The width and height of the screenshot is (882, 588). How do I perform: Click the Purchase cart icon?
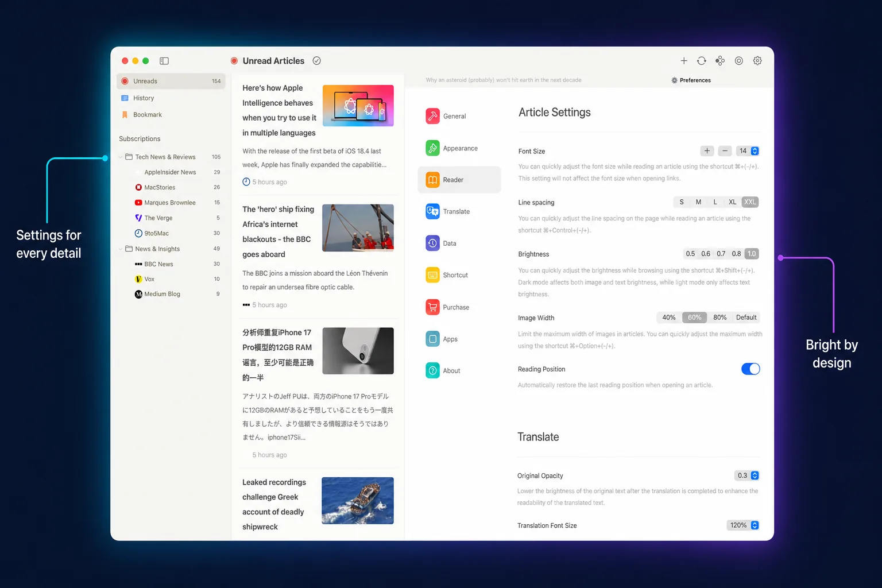pos(433,307)
